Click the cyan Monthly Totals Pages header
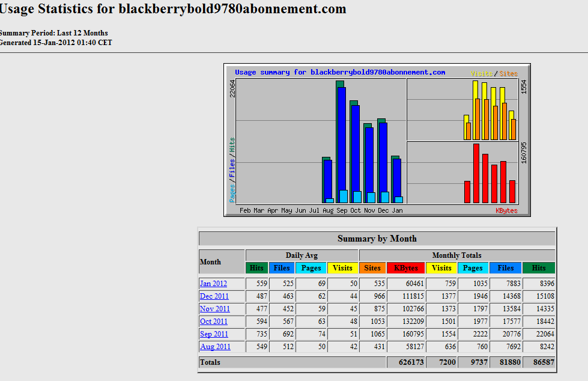The width and height of the screenshot is (588, 381). 473,267
